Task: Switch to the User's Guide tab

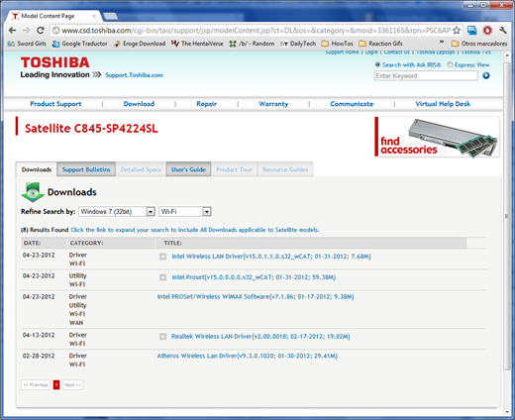Action: point(188,169)
